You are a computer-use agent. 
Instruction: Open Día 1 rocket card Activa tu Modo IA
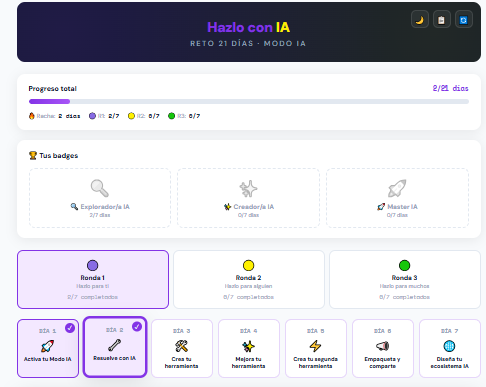[x=48, y=348]
